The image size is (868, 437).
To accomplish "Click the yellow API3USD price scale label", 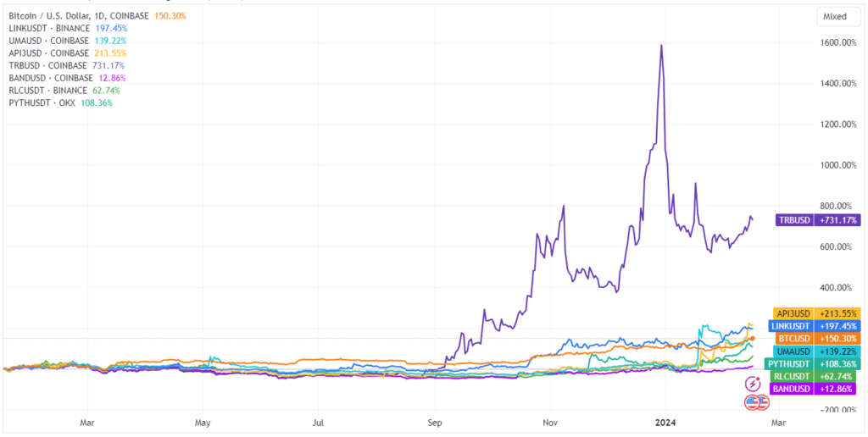I will coord(817,313).
